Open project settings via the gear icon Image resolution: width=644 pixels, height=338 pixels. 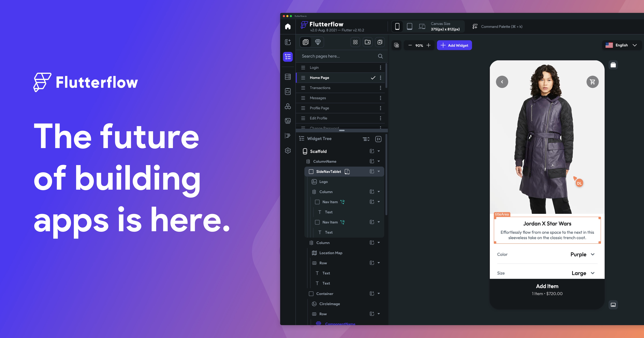tap(288, 150)
